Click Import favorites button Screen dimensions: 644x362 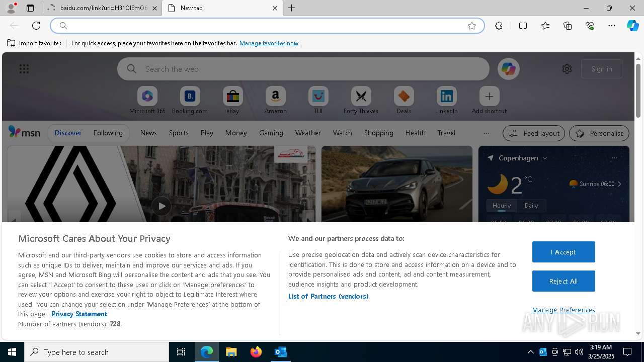pos(34,43)
